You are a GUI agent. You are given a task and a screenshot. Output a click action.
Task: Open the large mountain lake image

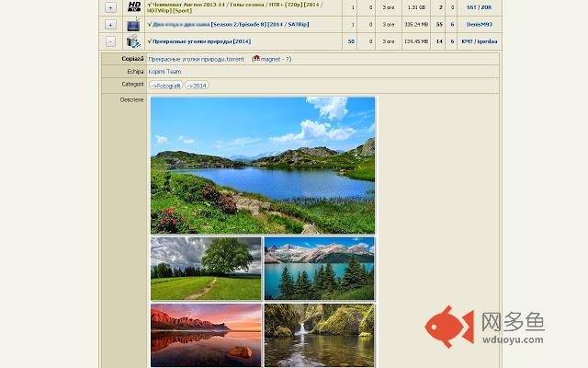[x=263, y=166]
